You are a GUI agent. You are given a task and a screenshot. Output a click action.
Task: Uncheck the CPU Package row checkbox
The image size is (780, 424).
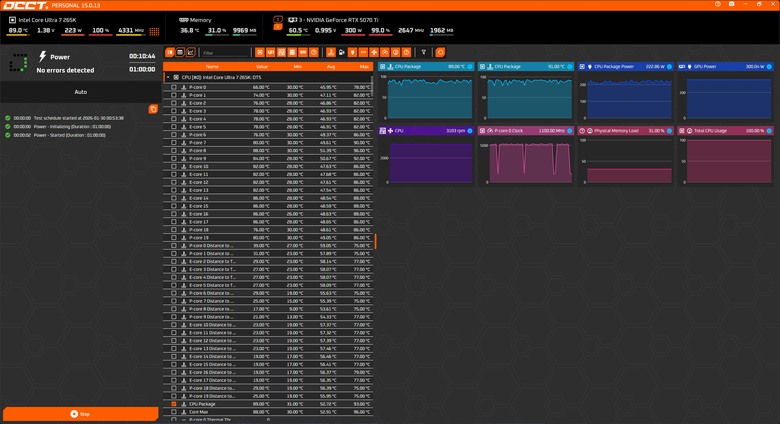[x=174, y=404]
